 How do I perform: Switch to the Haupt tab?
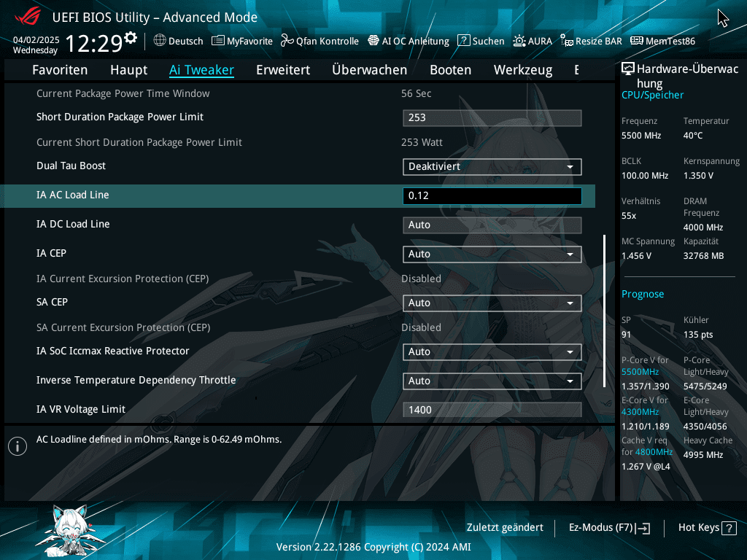coord(128,70)
